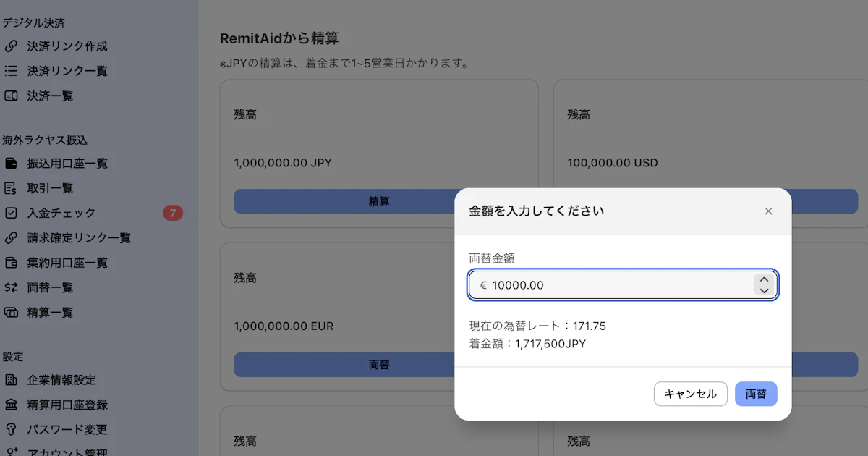Increase amount with stepper up arrow

tap(765, 279)
